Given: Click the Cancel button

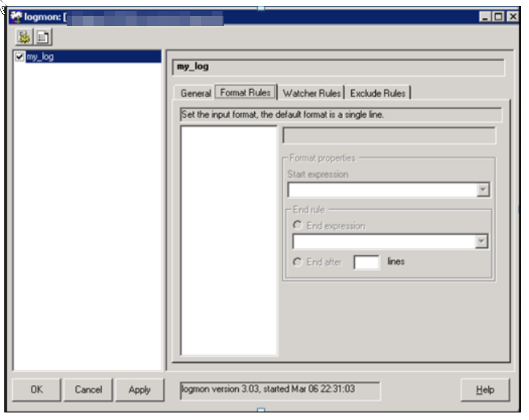Looking at the screenshot, I should point(88,390).
